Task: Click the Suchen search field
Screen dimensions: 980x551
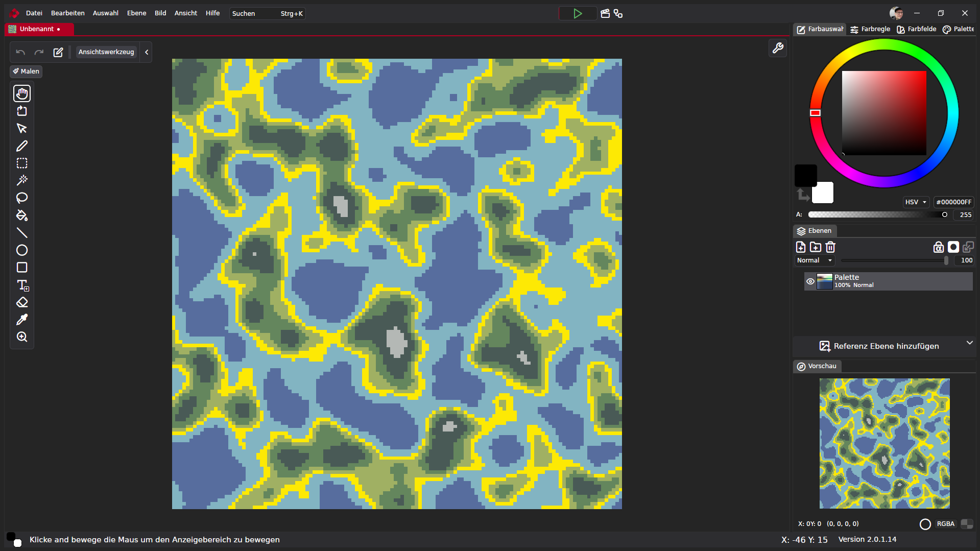Action: pyautogui.click(x=254, y=14)
